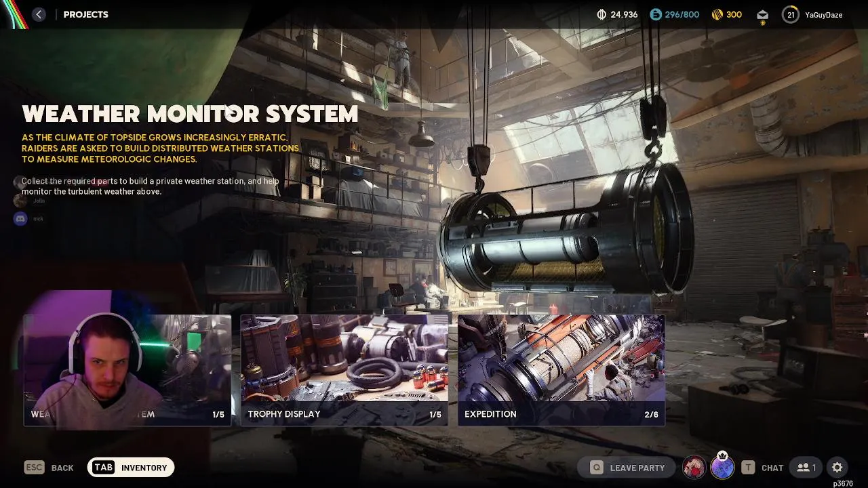This screenshot has height=488, width=868.
Task: Click the yellow 'As the climate of Topside' paragraph
Action: pyautogui.click(x=160, y=148)
